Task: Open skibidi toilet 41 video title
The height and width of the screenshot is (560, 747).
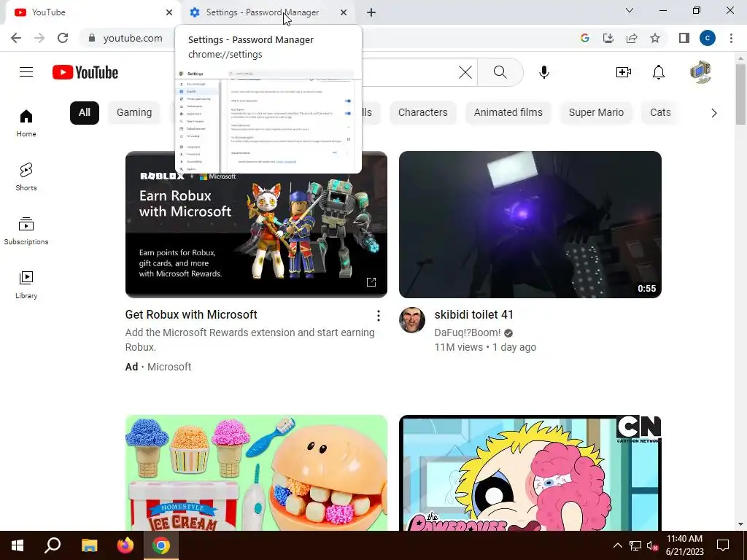Action: click(474, 315)
